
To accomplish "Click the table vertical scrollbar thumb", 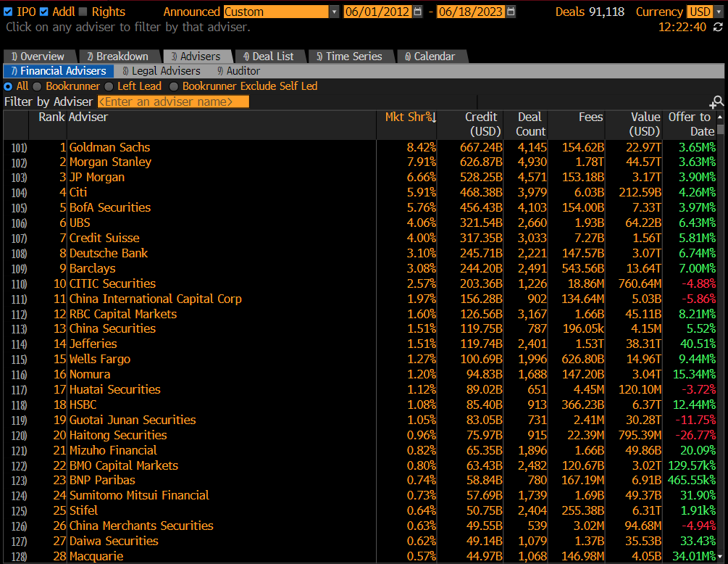I will (x=720, y=129).
